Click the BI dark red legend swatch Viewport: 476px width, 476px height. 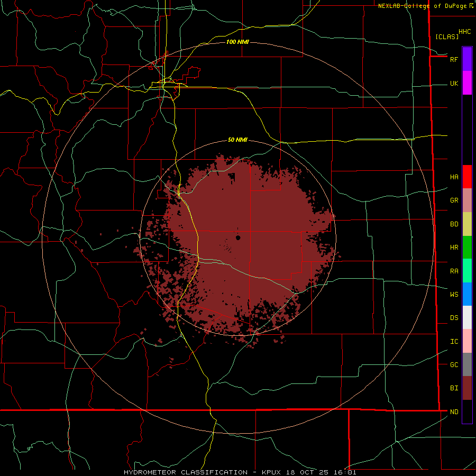pos(467,388)
